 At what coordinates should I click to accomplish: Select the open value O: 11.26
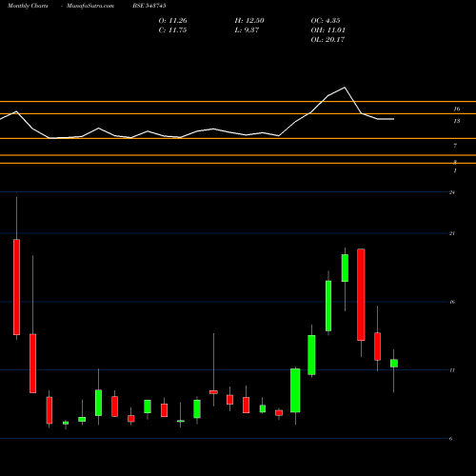[173, 21]
